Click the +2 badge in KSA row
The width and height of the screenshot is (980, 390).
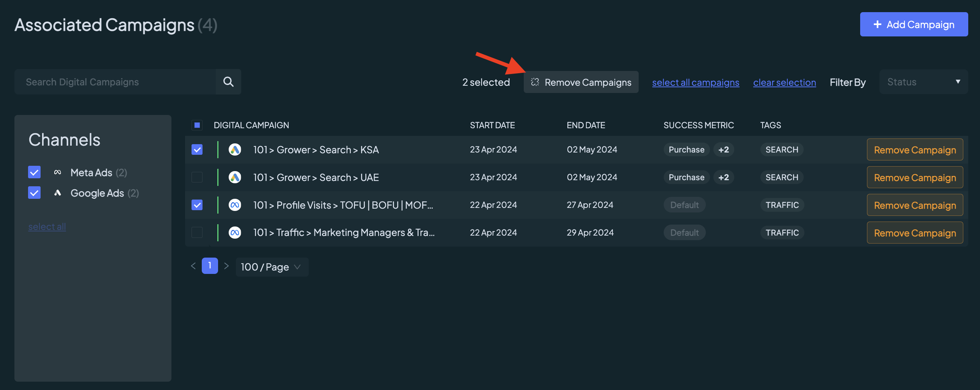tap(723, 149)
